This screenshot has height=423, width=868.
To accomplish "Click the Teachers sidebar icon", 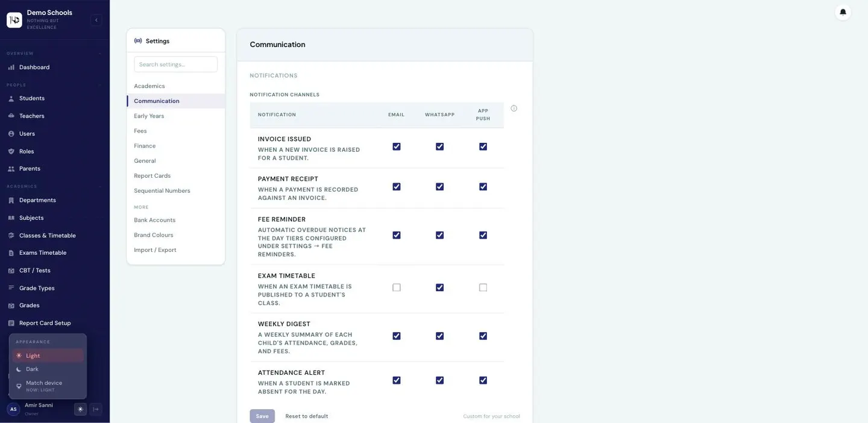I will tap(11, 116).
